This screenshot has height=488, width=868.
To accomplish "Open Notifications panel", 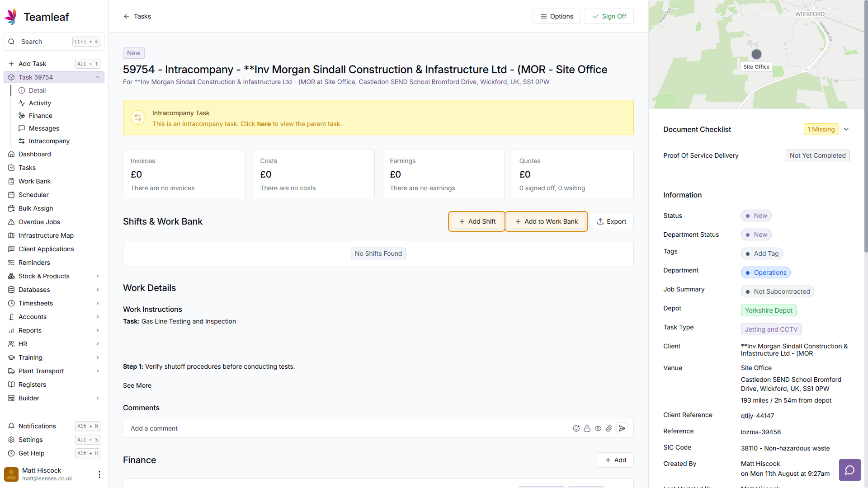I will click(54, 426).
